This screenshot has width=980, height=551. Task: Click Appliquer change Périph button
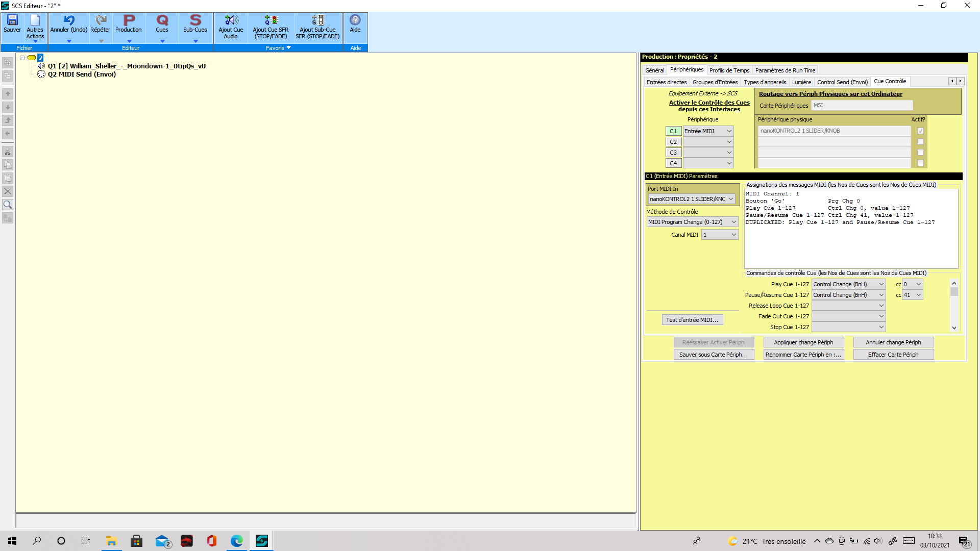pyautogui.click(x=803, y=342)
